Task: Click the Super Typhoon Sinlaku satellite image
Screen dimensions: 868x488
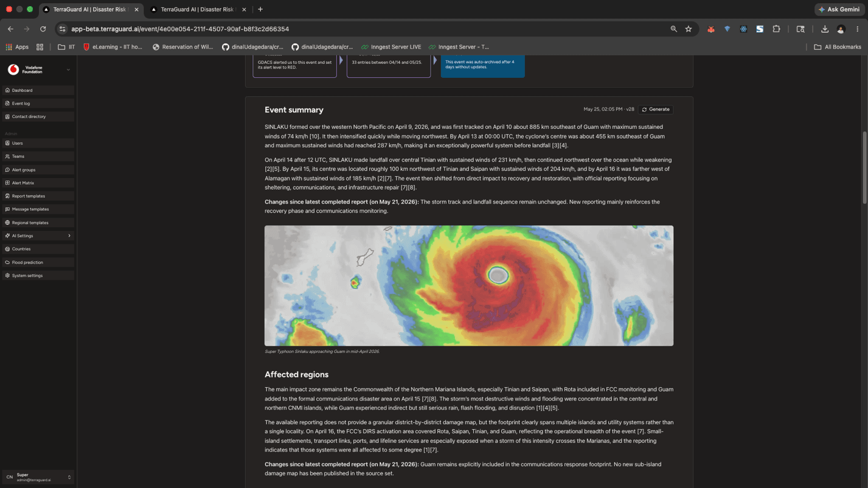Action: 469,286
